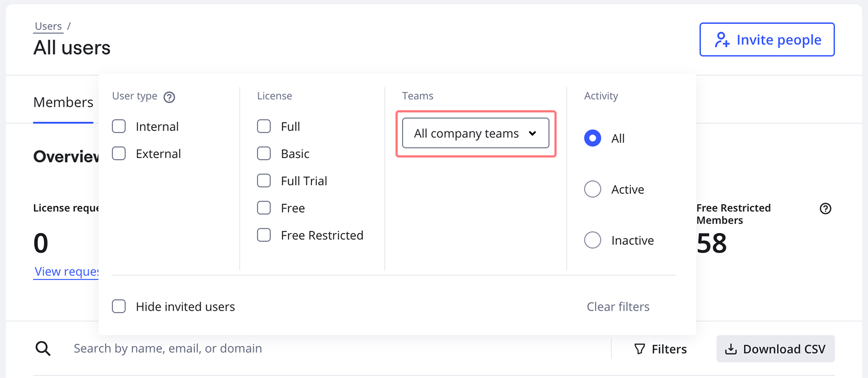Select the Full Trial license checkbox
Image resolution: width=868 pixels, height=378 pixels.
click(264, 181)
